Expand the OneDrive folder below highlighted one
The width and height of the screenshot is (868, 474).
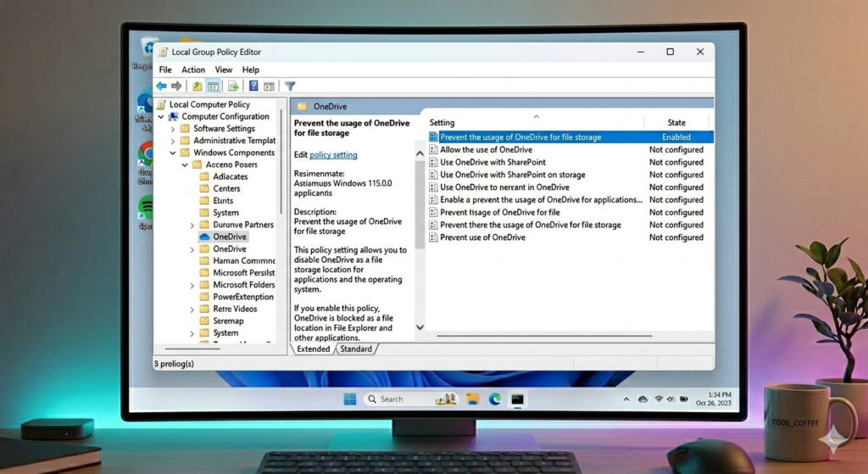point(192,250)
